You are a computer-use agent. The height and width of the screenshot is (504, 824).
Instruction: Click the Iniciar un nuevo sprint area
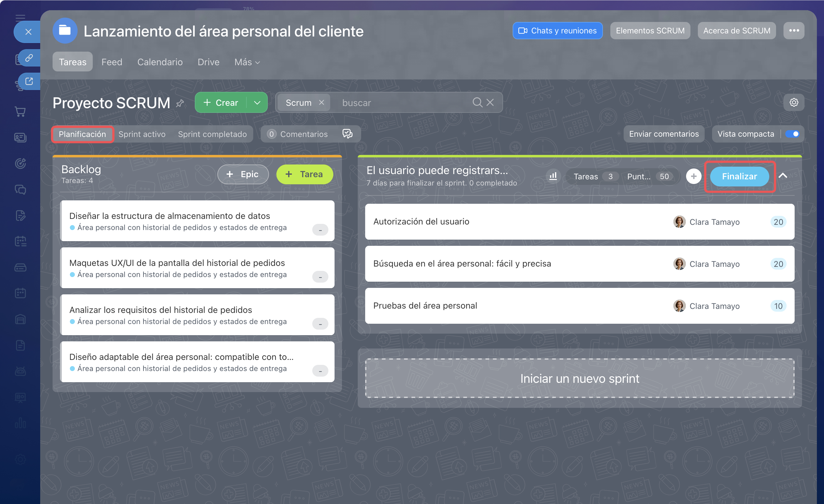pos(579,378)
